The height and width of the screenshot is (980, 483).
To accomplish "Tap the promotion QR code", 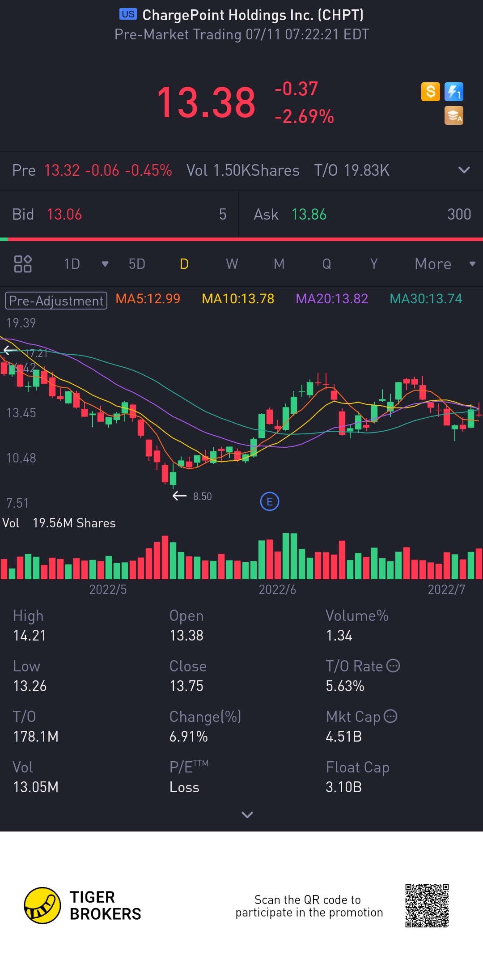I will tap(427, 906).
